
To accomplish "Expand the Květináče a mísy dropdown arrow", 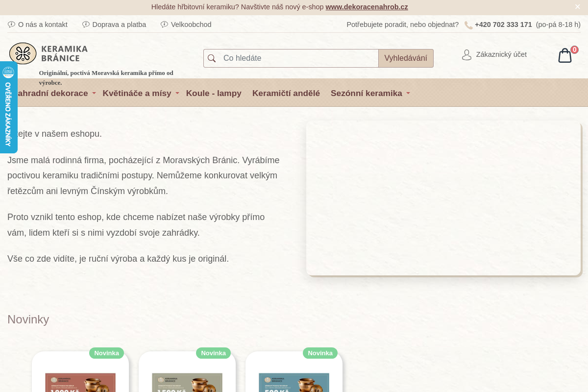I will 177,93.
